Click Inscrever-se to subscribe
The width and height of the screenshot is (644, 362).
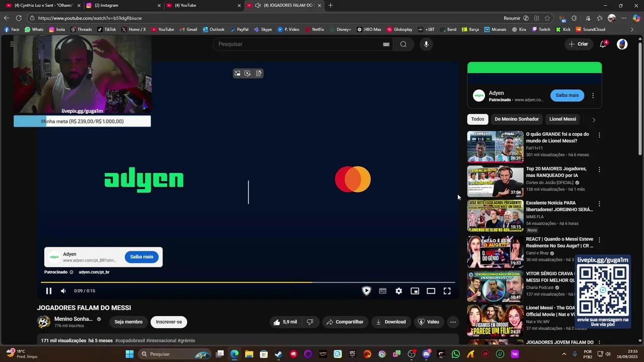(169, 322)
